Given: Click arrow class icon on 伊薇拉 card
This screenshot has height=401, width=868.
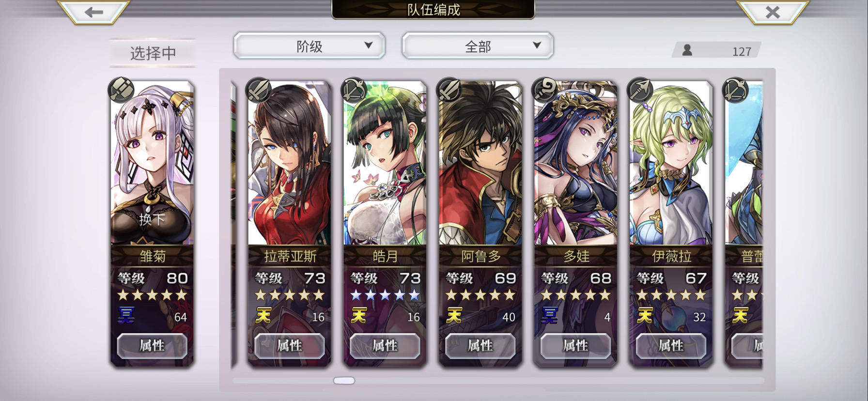Looking at the screenshot, I should coord(640,90).
